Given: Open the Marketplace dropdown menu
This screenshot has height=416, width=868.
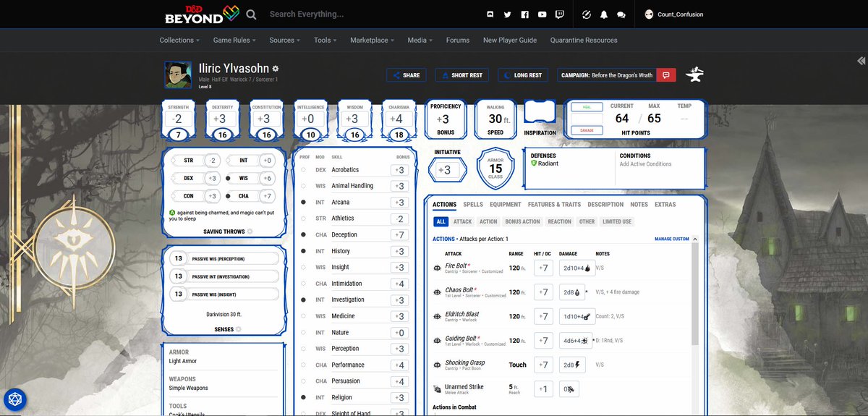Looking at the screenshot, I should [x=372, y=41].
